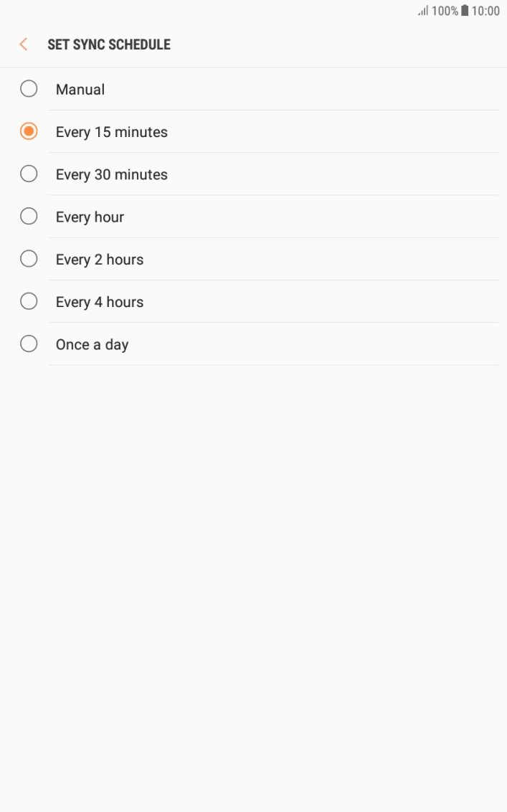Click the SET SYNC SCHEDULE title
The width and height of the screenshot is (507, 812).
click(x=108, y=44)
